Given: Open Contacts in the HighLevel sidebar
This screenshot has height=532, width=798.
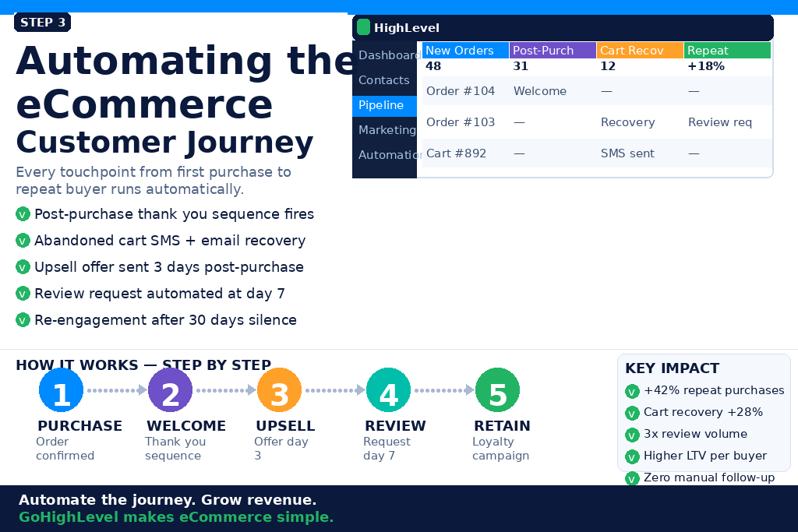Looking at the screenshot, I should tap(385, 80).
